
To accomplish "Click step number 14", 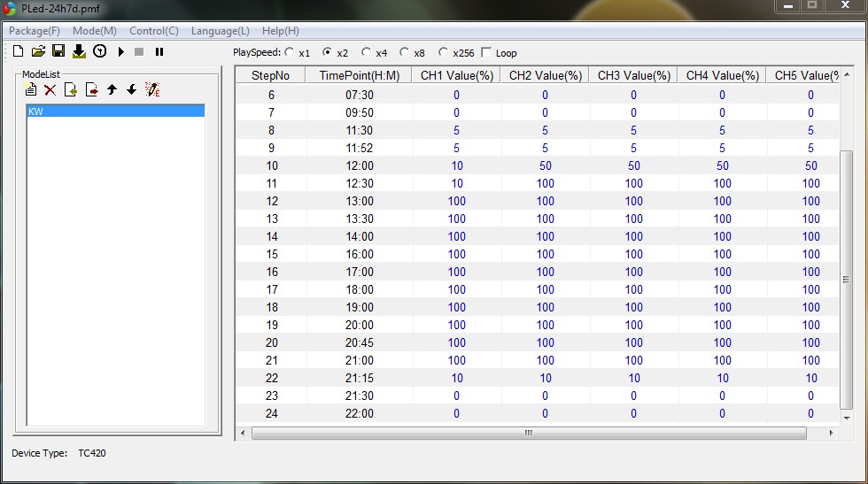I will [271, 236].
